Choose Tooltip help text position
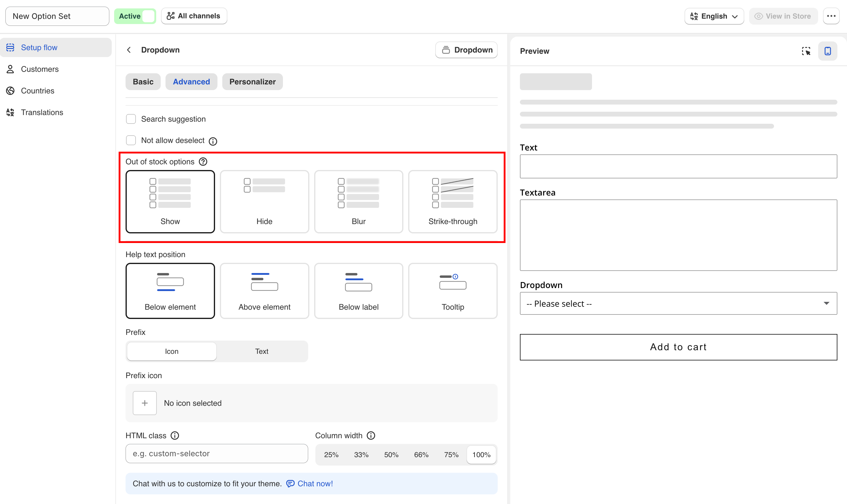Viewport: 847px width, 504px height. click(453, 291)
